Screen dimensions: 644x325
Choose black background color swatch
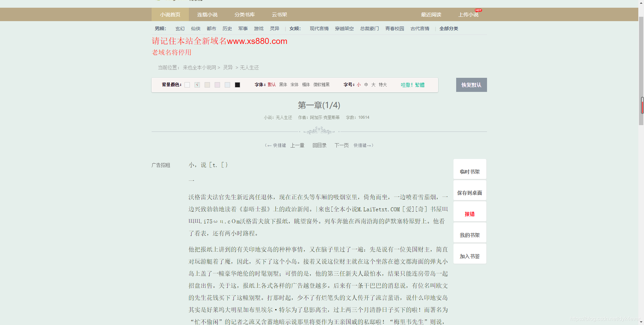237,85
